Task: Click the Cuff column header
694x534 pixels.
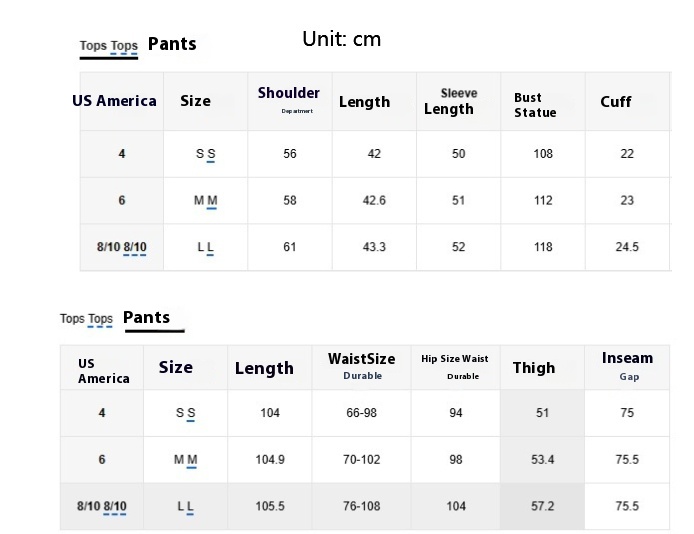Action: (x=615, y=102)
